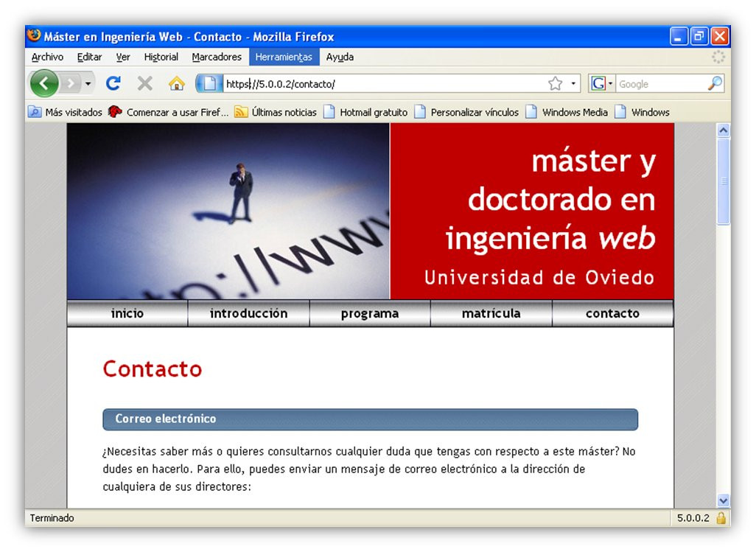The image size is (756, 552).
Task: Open the Más visitados bookmark folder
Action: (65, 112)
